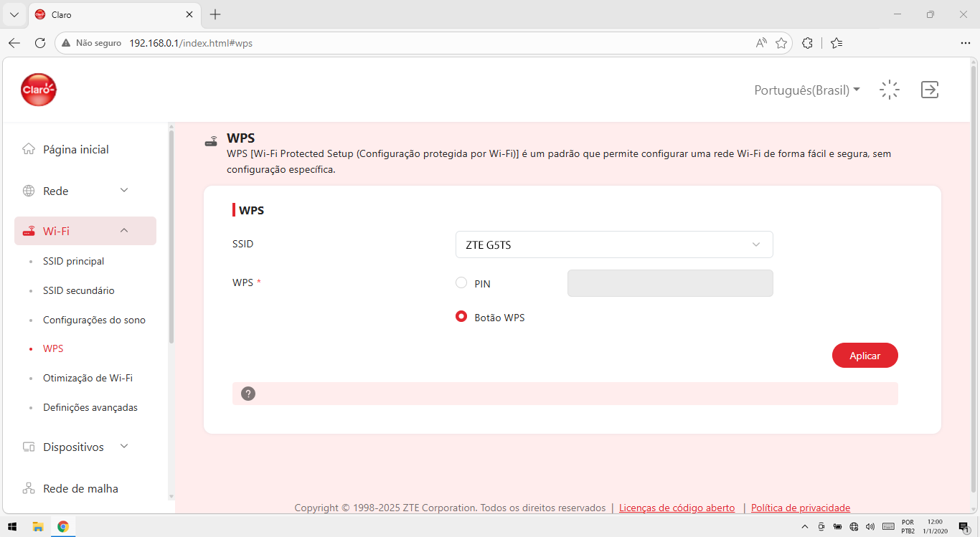Viewport: 980px width, 537px height.
Task: Go back with the browser back arrow
Action: [x=14, y=43]
